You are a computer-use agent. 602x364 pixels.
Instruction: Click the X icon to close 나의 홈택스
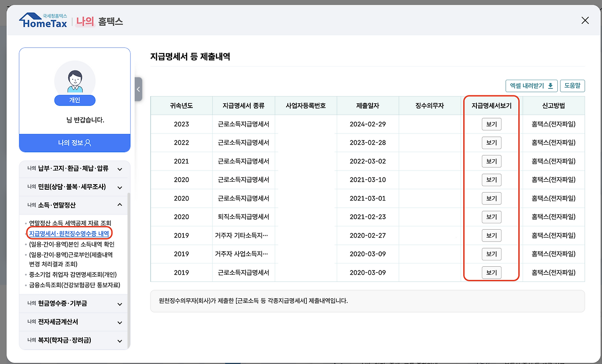[585, 20]
